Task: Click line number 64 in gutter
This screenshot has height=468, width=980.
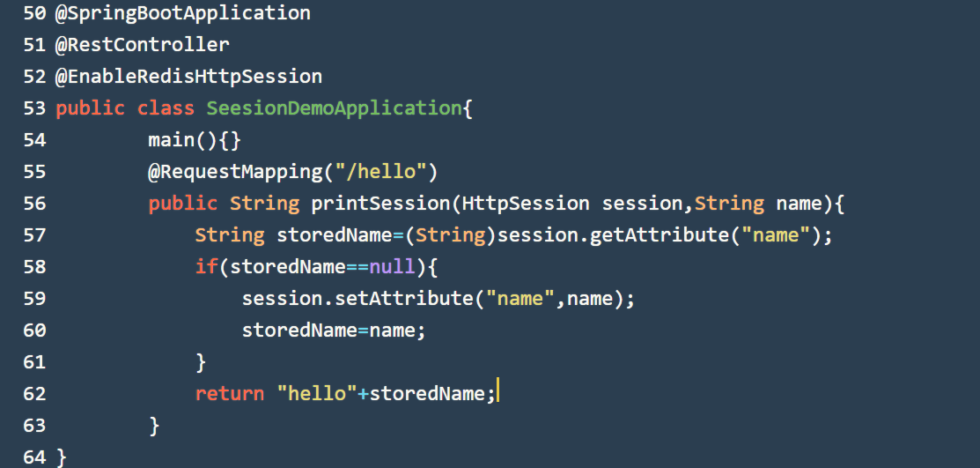Action: tap(34, 457)
